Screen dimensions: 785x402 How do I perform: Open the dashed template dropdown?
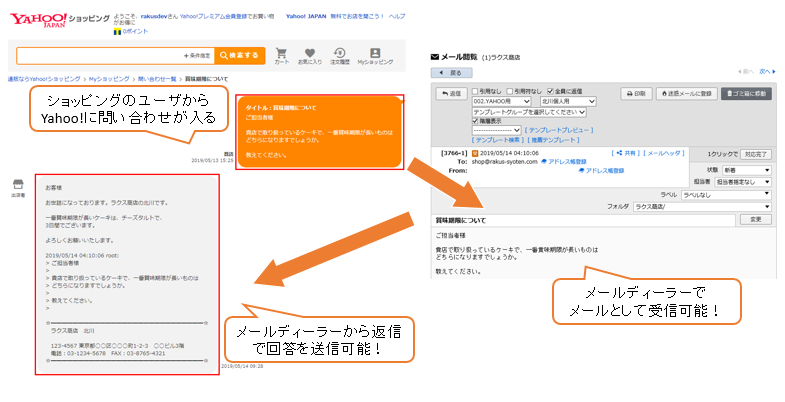pos(497,130)
